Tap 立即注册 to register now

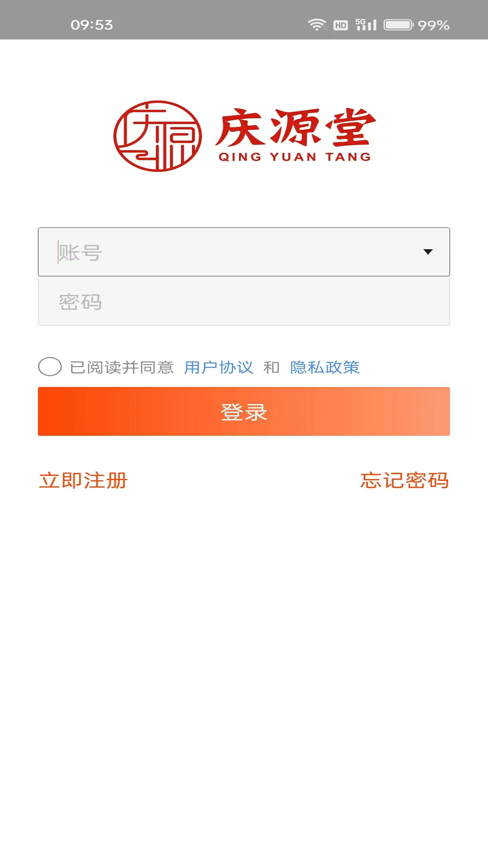click(83, 481)
